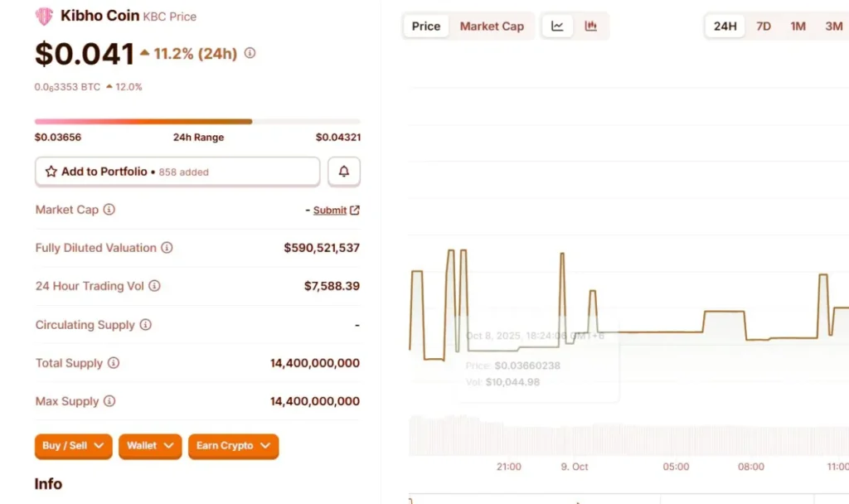Click 24 Hour Trading Vol info icon
The width and height of the screenshot is (849, 504).
coord(154,286)
